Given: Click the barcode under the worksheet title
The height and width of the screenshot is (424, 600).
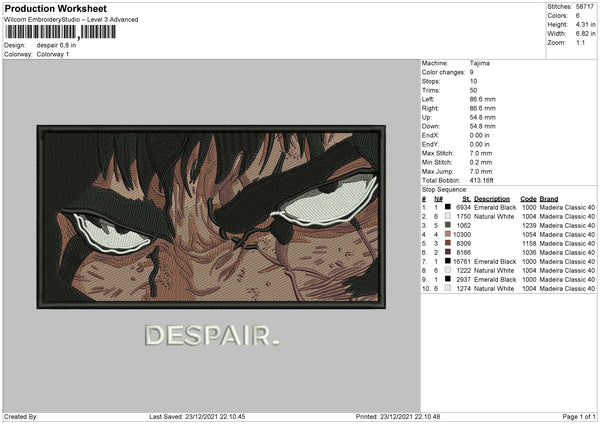Looking at the screenshot, I should pos(60,32).
